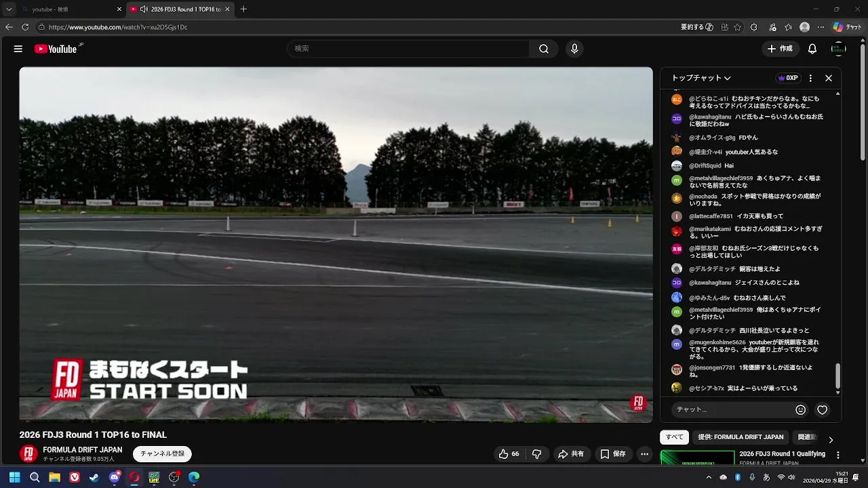Open the YouTube guide hamburger menu
The image size is (868, 488).
click(18, 49)
